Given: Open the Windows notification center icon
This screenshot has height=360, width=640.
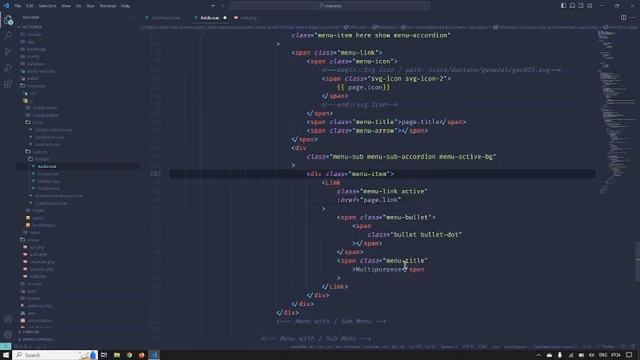Looking at the screenshot, I should click(629, 355).
